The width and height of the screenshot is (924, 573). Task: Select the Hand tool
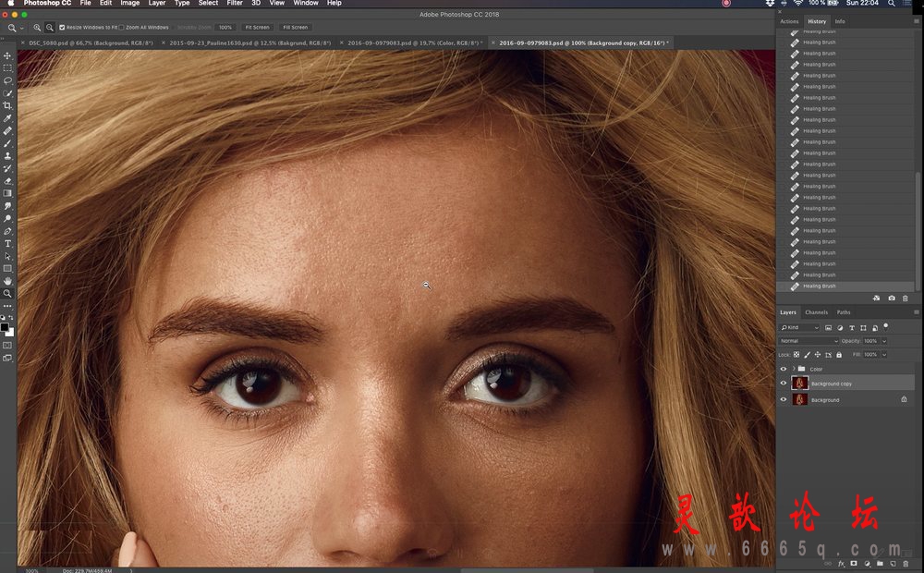(7, 281)
